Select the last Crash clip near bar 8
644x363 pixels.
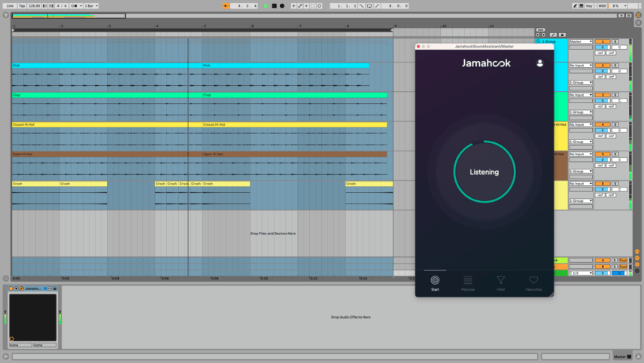369,184
